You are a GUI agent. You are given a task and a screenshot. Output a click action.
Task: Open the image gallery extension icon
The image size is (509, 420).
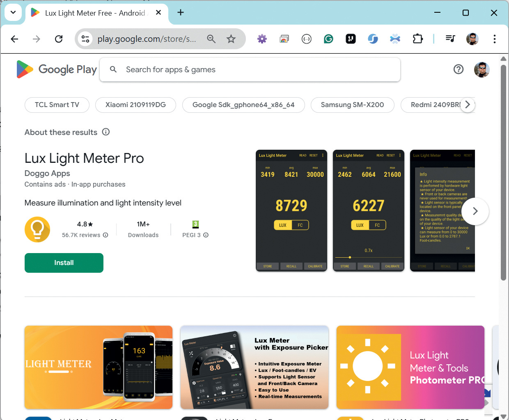[284, 39]
